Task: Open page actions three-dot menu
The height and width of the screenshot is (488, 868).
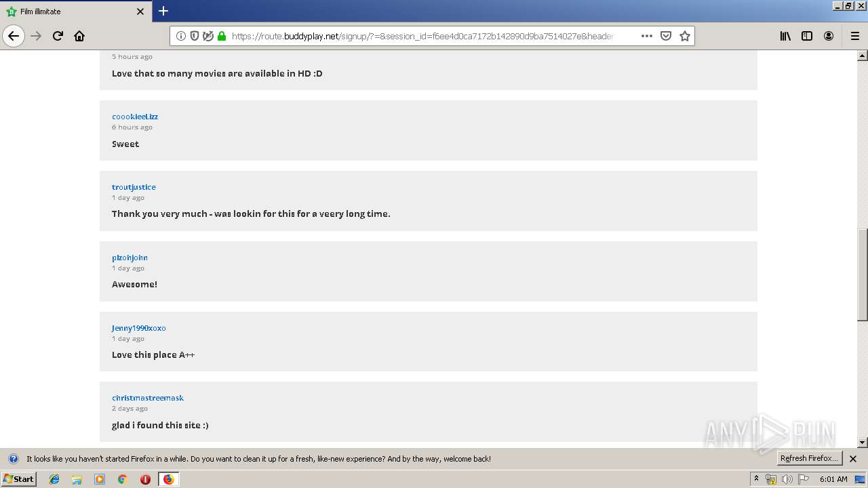Action: pos(646,36)
